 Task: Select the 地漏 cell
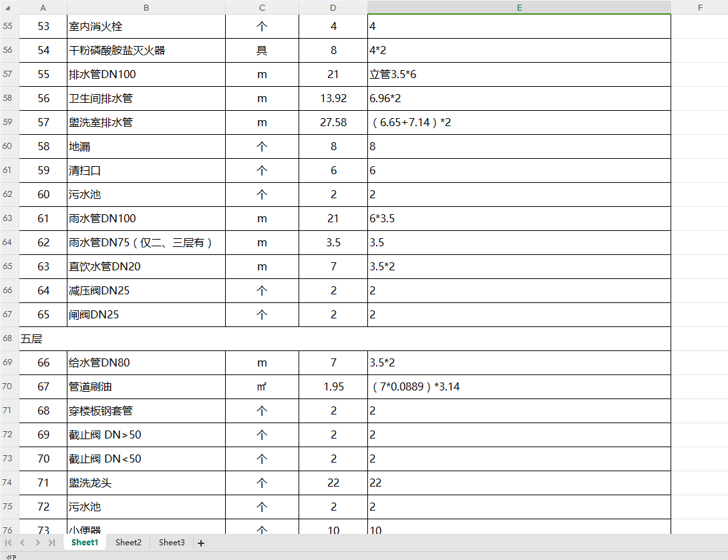tap(146, 147)
